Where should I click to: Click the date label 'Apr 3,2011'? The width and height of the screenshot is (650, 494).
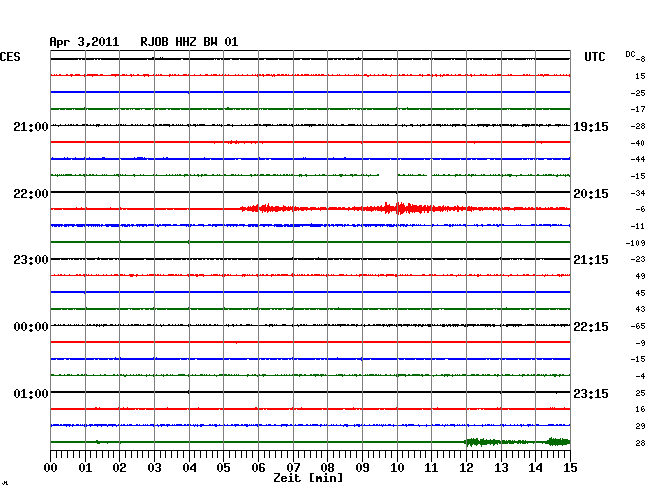(x=84, y=42)
